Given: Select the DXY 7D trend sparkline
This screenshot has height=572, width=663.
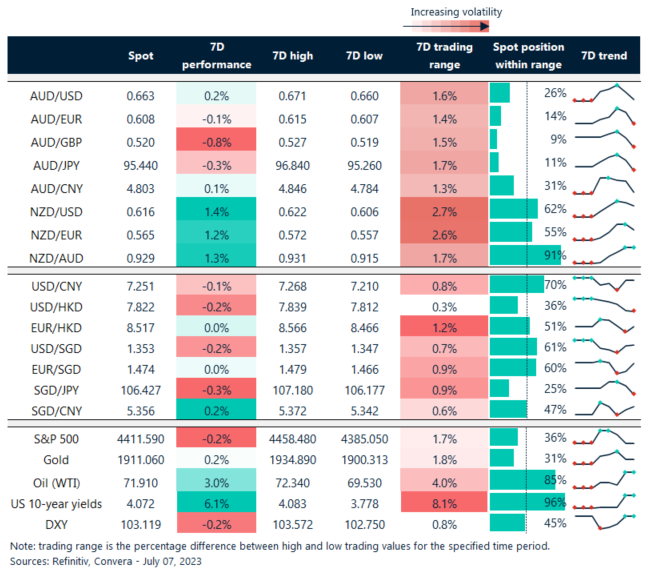Looking at the screenshot, I should pos(604,522).
